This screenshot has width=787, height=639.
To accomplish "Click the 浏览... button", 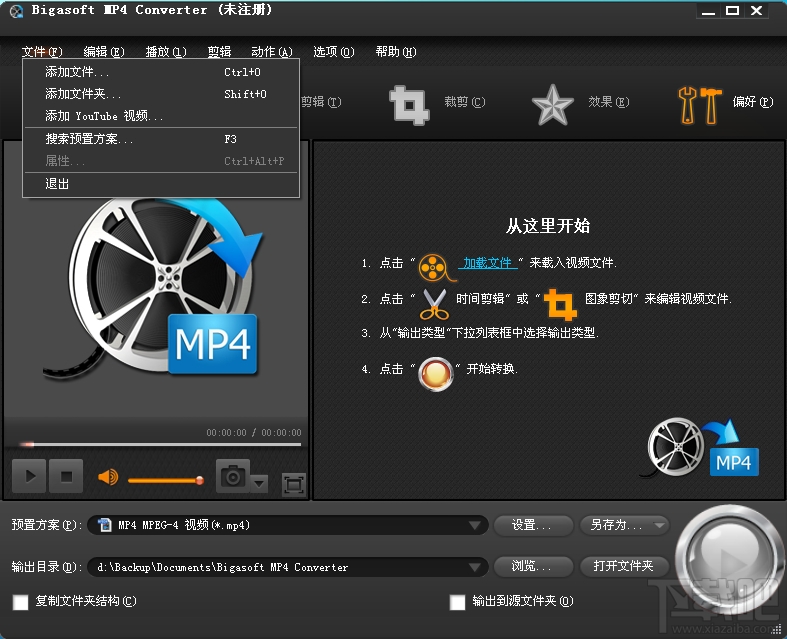I will [533, 566].
